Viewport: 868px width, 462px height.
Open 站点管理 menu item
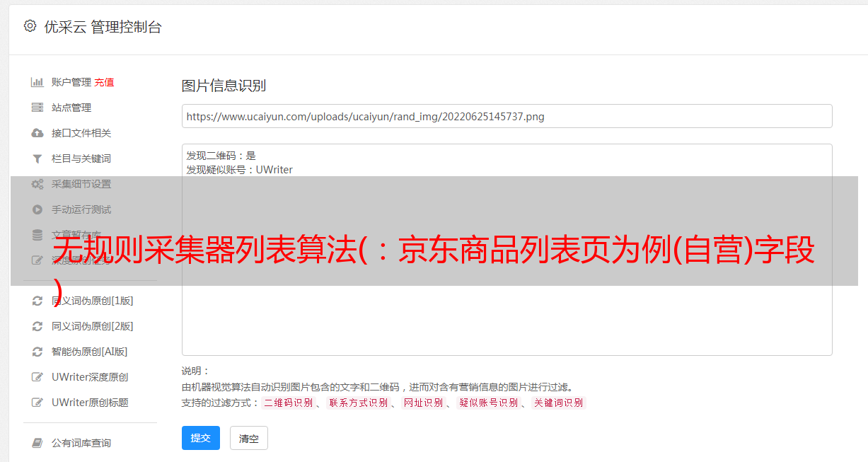point(71,108)
